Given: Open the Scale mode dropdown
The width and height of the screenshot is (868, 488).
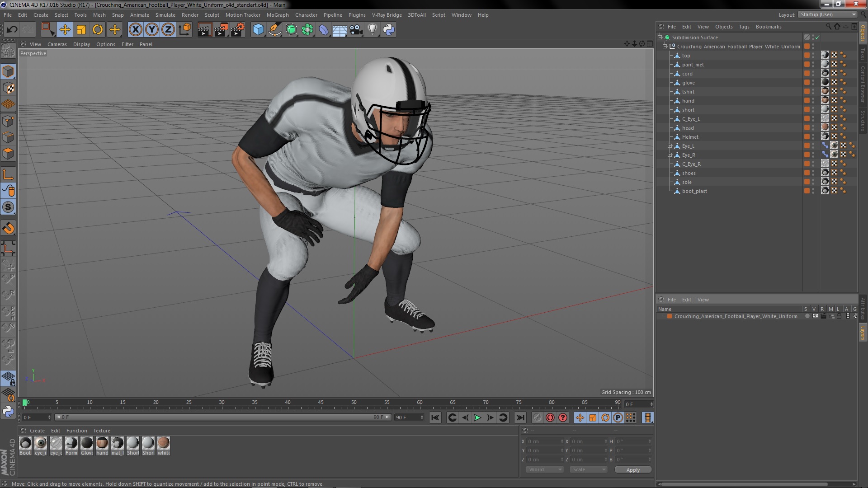Looking at the screenshot, I should pos(588,470).
